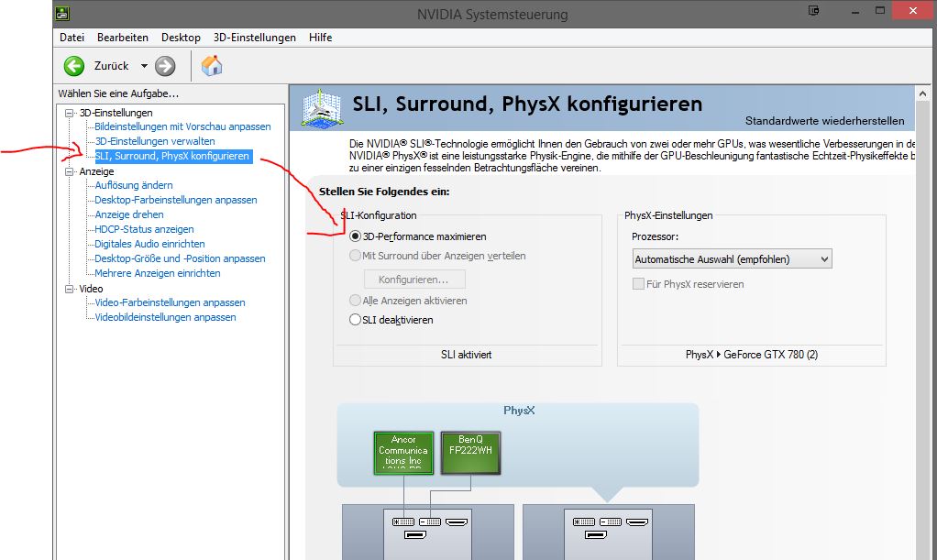Open Videobildeinstellungen anpassen
The height and width of the screenshot is (560, 937).
[x=165, y=317]
